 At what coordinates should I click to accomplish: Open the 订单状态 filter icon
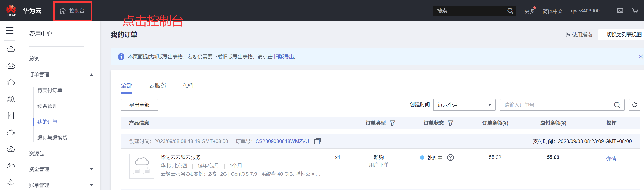(450, 123)
